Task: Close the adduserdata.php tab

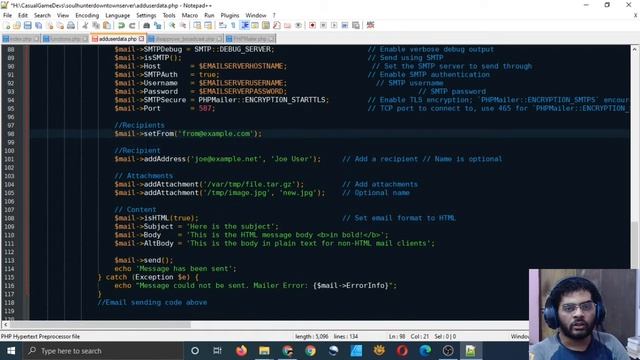Action: click(x=141, y=39)
